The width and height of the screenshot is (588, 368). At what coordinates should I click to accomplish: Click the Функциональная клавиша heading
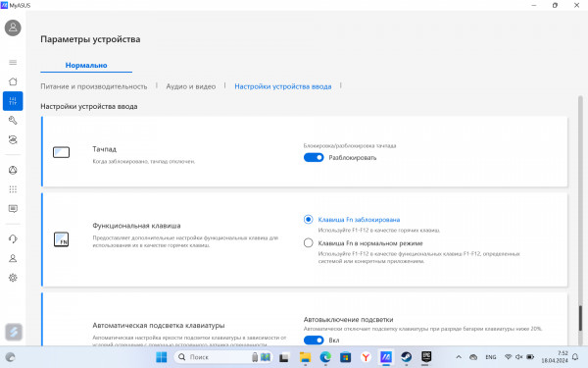point(136,226)
